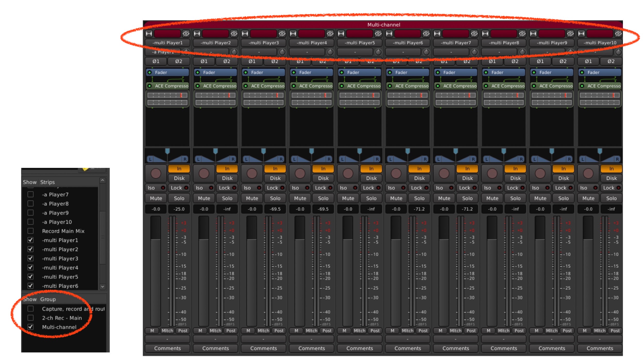Hide the -multi Player1 strip with eye icon

point(186,34)
